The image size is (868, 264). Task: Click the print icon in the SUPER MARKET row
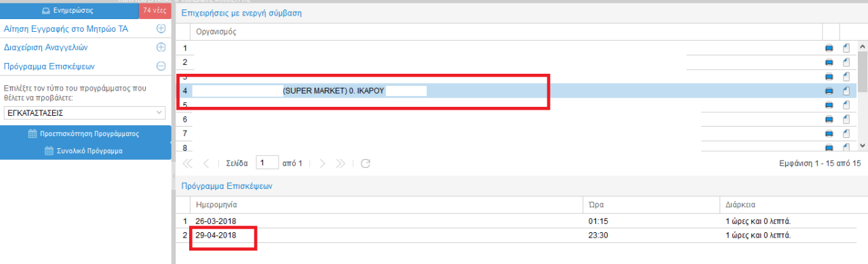[x=829, y=91]
